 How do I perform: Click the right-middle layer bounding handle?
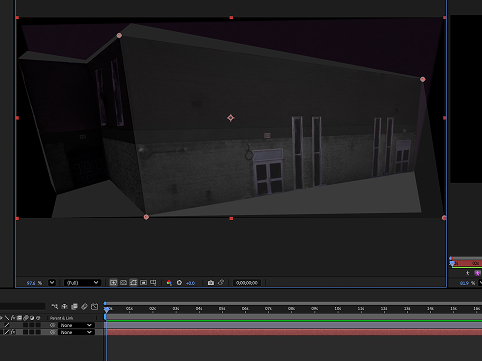(x=444, y=118)
